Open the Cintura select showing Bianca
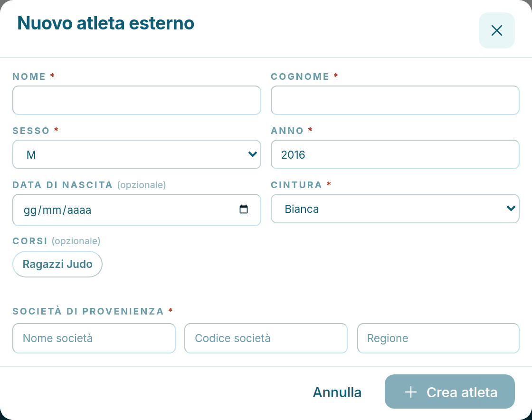 (x=395, y=209)
